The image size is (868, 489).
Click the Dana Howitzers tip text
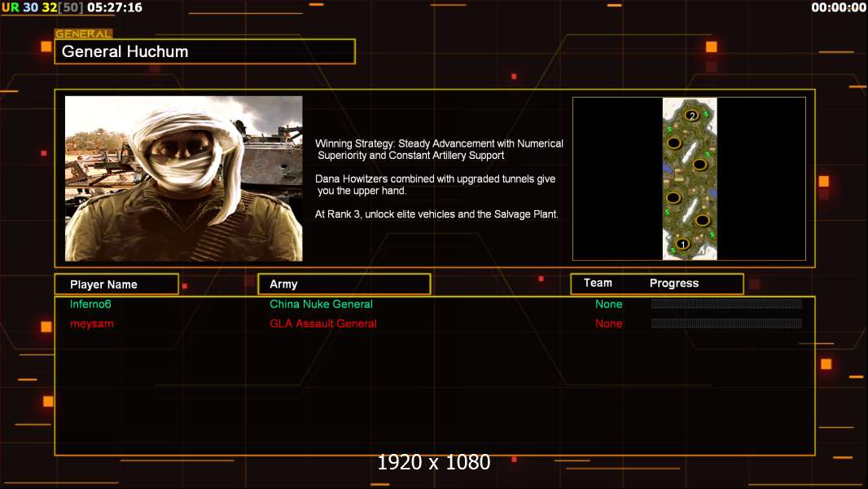coord(435,184)
